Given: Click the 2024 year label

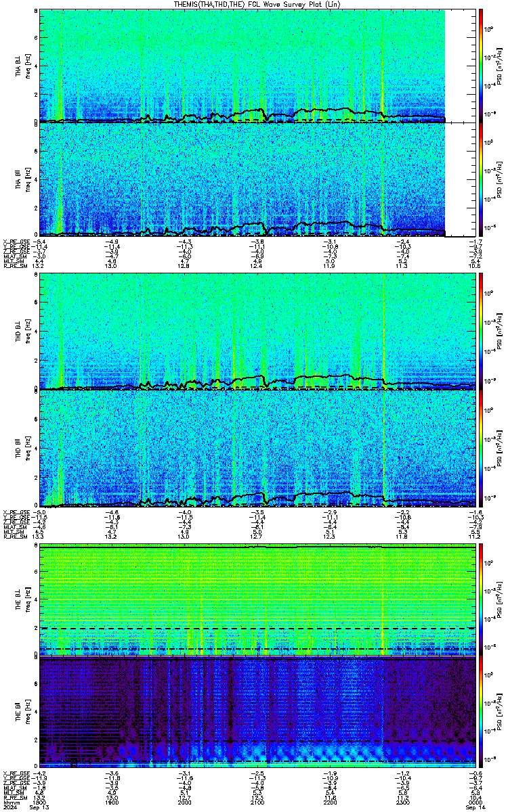Looking at the screenshot, I should tap(9, 807).
